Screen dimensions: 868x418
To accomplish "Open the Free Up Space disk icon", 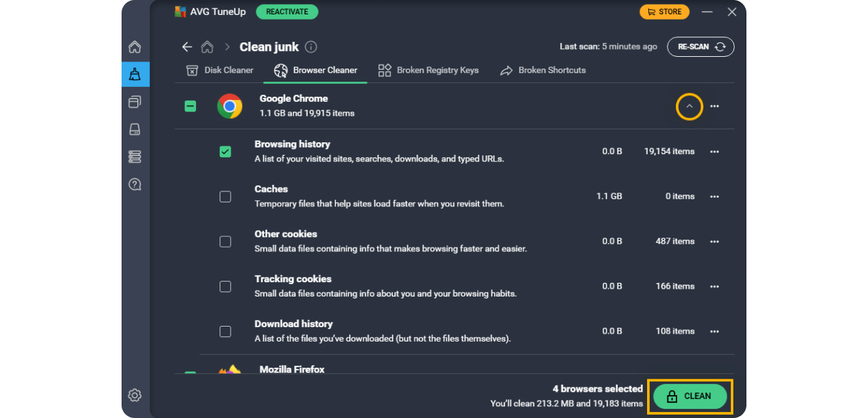I will (x=135, y=129).
